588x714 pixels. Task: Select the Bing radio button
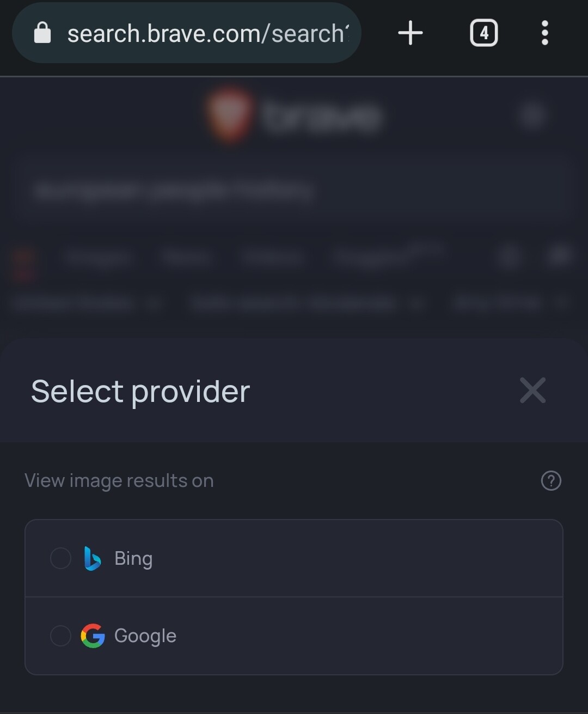[60, 559]
